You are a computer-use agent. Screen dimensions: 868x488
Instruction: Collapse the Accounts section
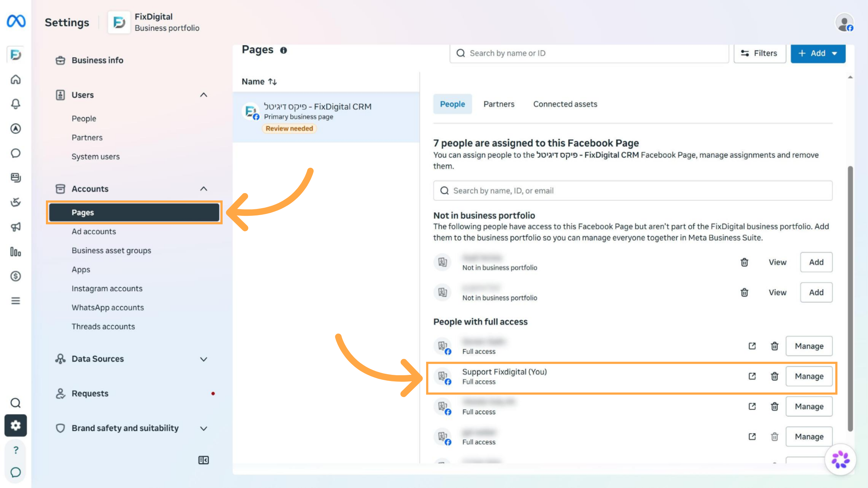[204, 189]
